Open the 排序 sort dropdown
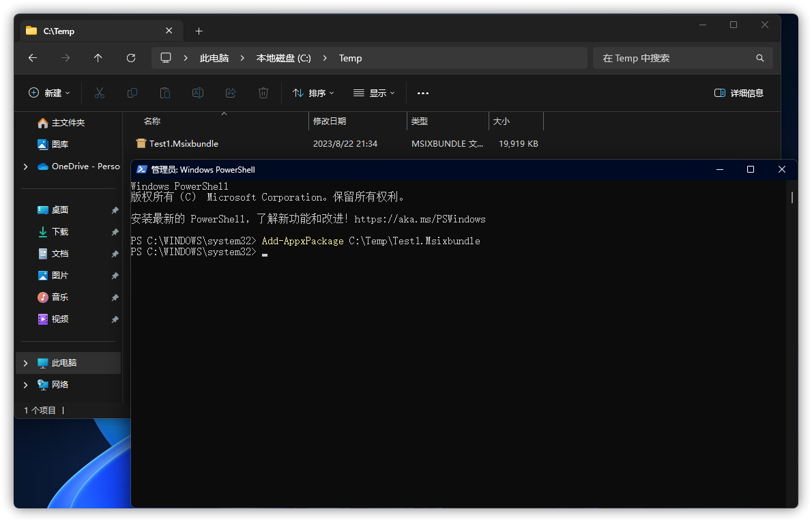 (313, 93)
